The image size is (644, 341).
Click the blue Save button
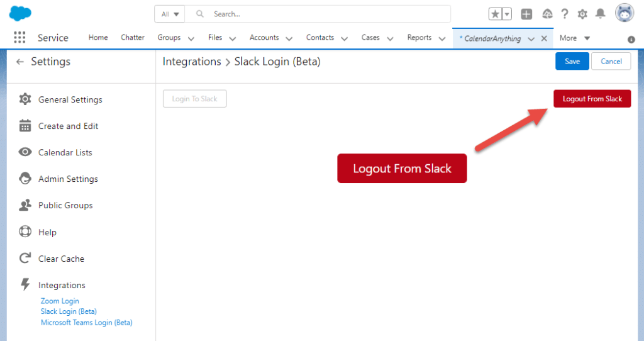(572, 61)
